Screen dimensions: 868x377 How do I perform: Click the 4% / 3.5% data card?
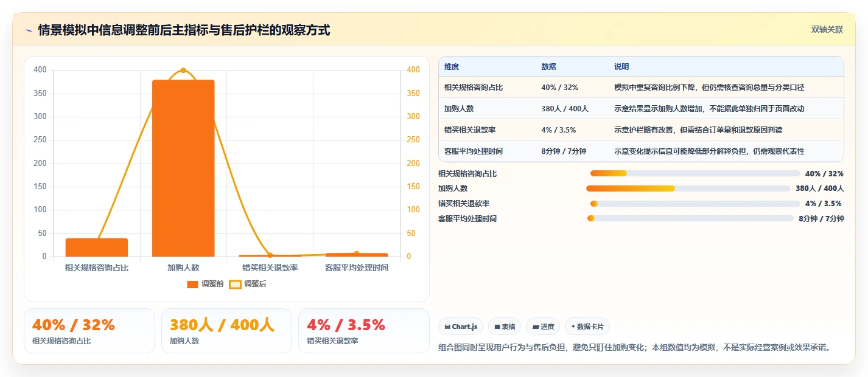click(364, 331)
